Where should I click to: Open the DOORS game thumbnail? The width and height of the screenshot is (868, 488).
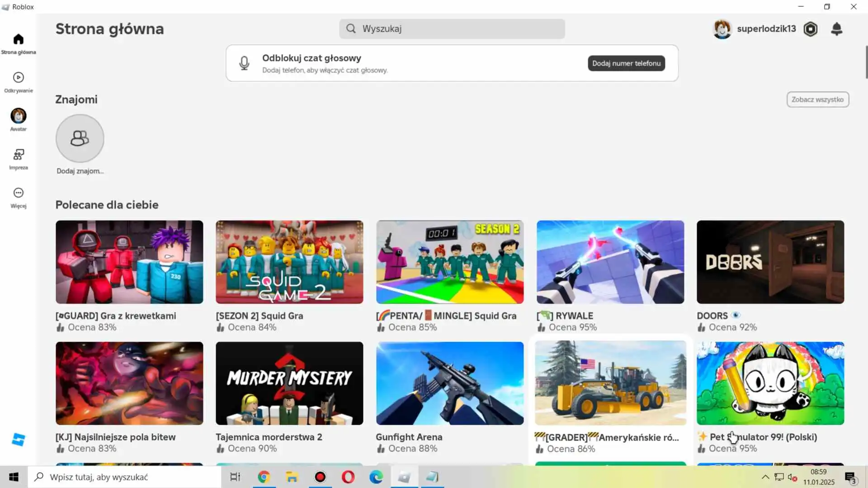[770, 262]
